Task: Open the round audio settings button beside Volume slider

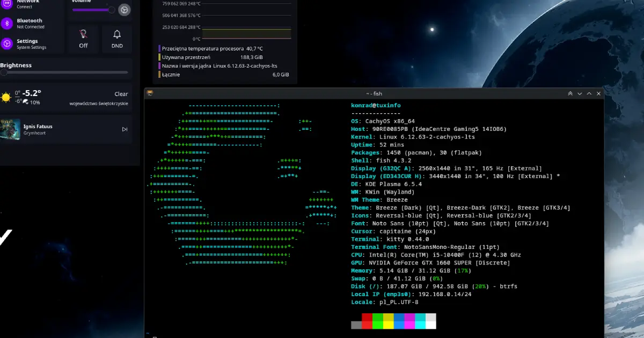Action: [124, 10]
